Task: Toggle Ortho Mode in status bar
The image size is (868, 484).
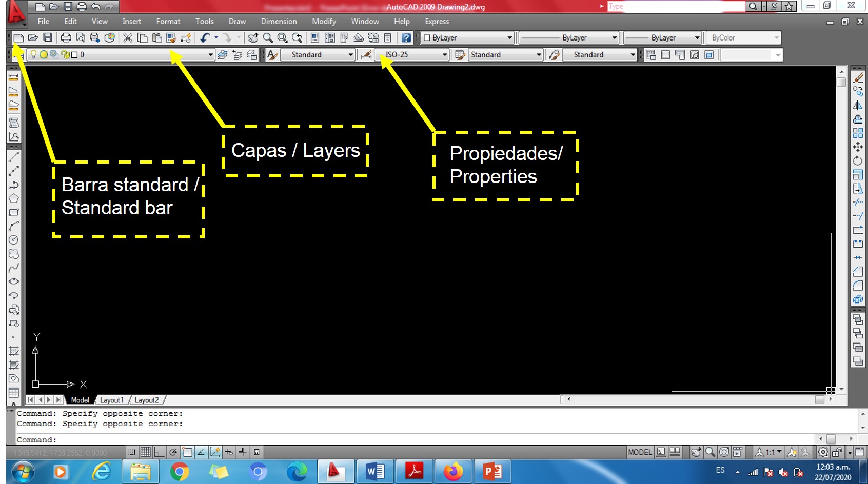Action: (x=160, y=452)
